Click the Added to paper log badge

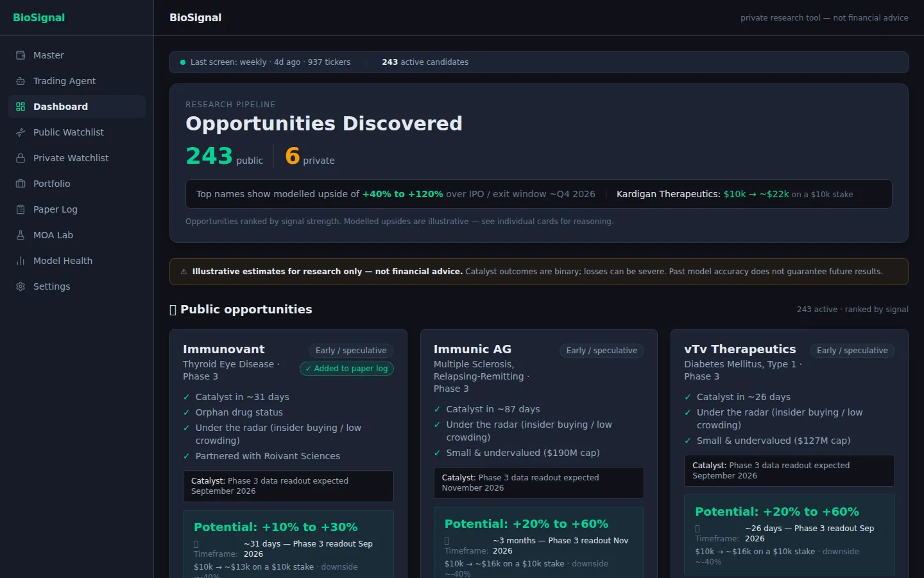pyautogui.click(x=346, y=369)
